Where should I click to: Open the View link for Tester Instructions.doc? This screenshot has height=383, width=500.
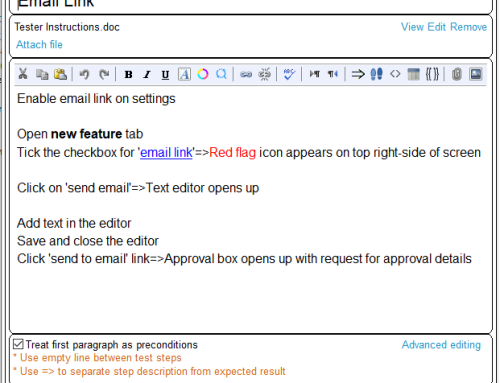[x=412, y=27]
